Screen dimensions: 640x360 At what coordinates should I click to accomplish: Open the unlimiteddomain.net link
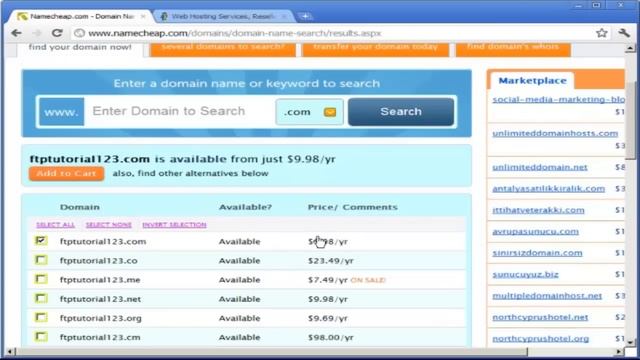[x=540, y=167]
